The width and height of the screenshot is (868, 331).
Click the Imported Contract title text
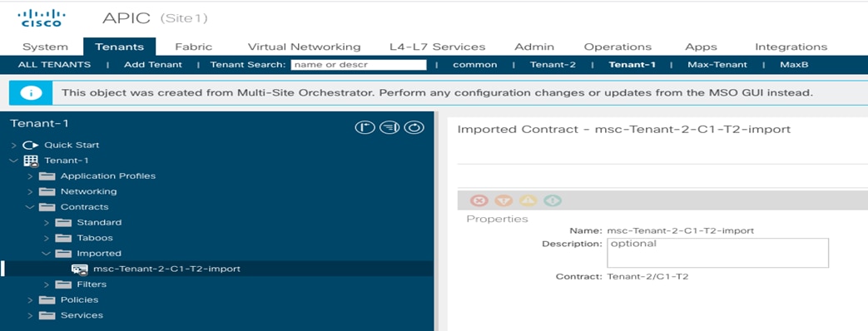click(624, 130)
